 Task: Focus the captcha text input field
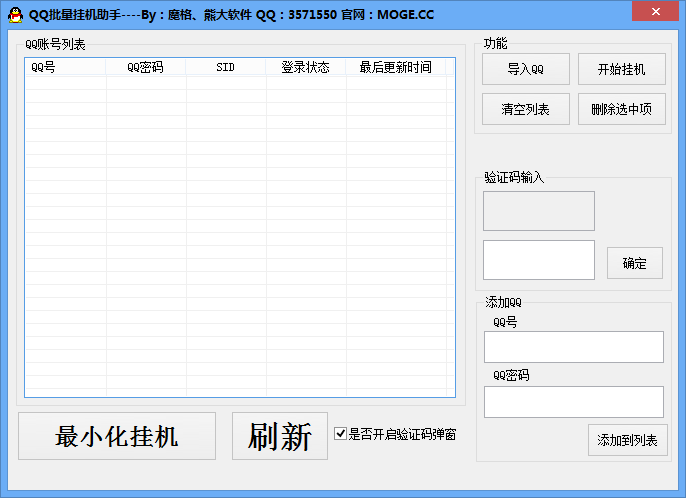click(539, 260)
